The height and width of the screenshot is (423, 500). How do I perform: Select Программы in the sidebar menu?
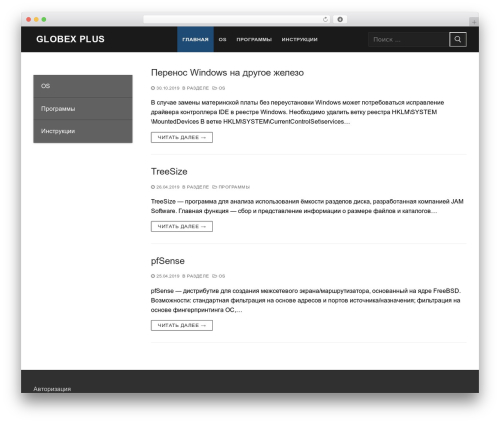point(83,109)
